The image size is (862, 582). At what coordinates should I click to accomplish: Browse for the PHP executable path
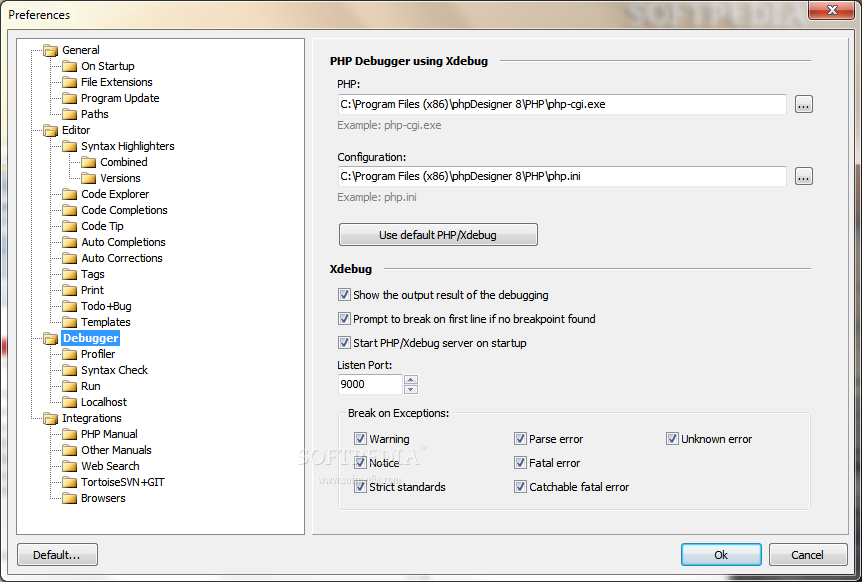click(x=804, y=104)
